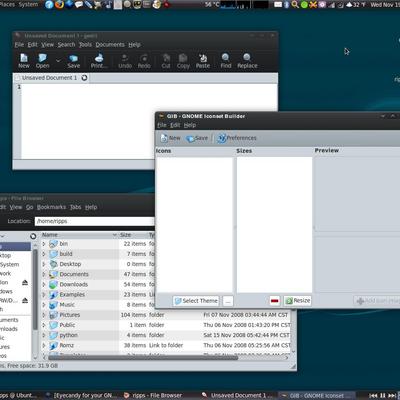
Task: Expand the Pictures folder row
Action: tap(44, 315)
